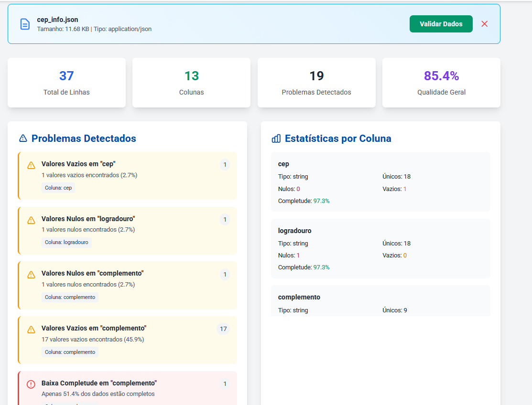Click the cep_info.json file document icon
This screenshot has height=405, width=532.
pos(25,24)
